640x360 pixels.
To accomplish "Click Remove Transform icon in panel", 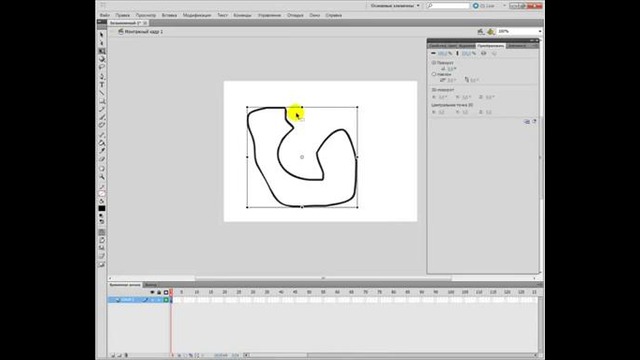I will coord(534,122).
